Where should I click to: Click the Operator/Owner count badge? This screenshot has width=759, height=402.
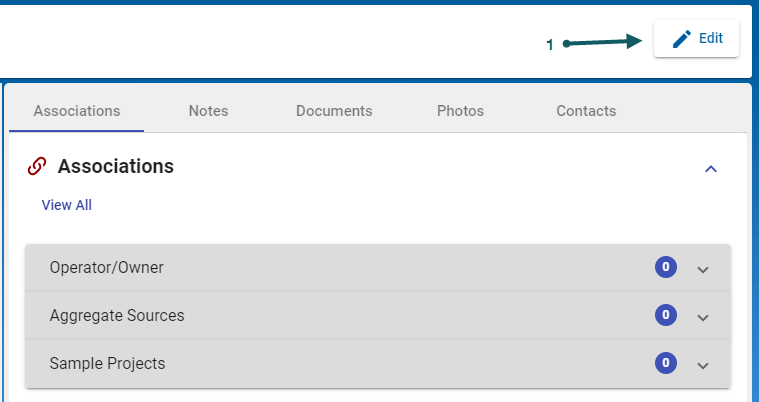click(665, 267)
